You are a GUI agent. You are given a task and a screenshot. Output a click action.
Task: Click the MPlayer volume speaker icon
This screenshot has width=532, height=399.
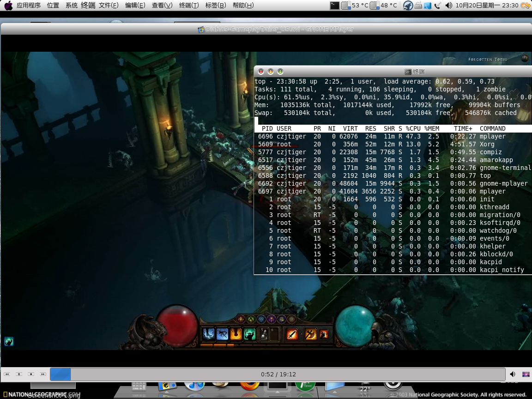pos(513,374)
